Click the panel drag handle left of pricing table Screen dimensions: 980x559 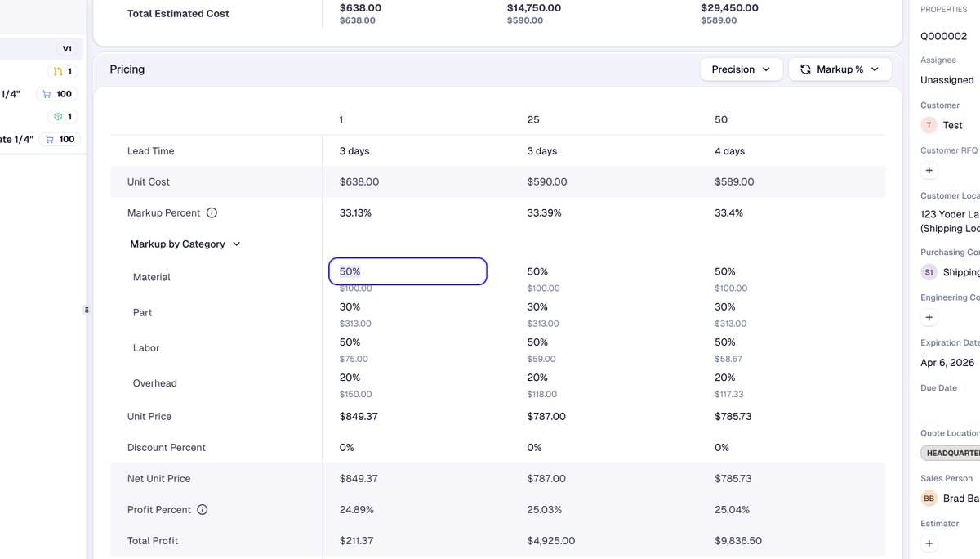click(x=87, y=310)
